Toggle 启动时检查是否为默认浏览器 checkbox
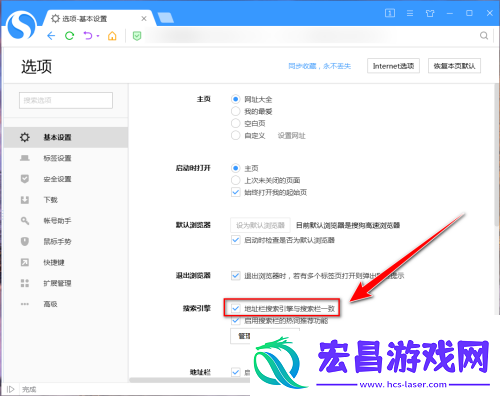500x396 pixels. 235,240
